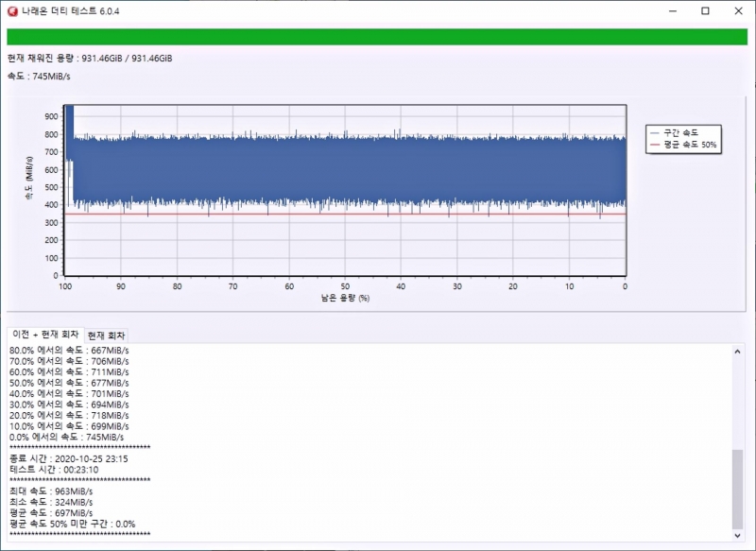Screen dimensions: 756x551
Task: Click the Naraeon Dirty Test app icon
Action: coord(12,11)
